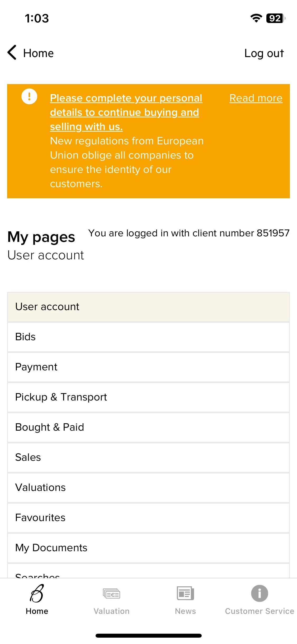Select User account menu item
297x644 pixels.
pyautogui.click(x=148, y=307)
